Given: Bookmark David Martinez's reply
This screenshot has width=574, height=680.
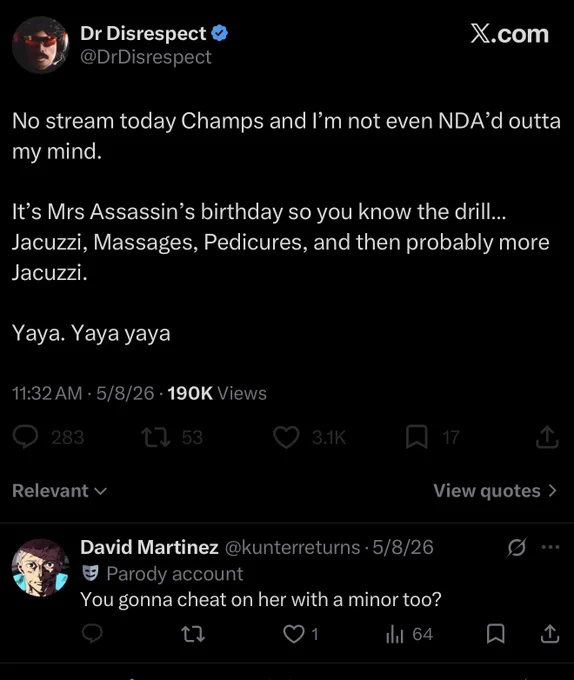Looking at the screenshot, I should (x=496, y=634).
